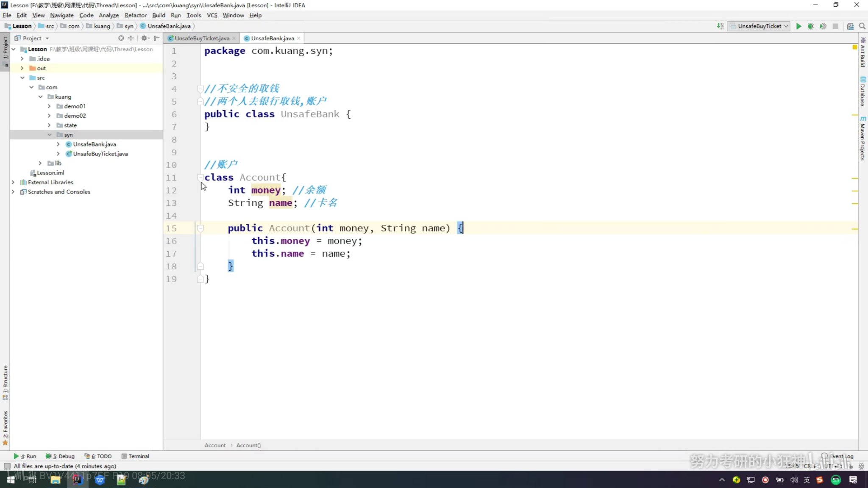Expand the demo02 package

(49, 116)
